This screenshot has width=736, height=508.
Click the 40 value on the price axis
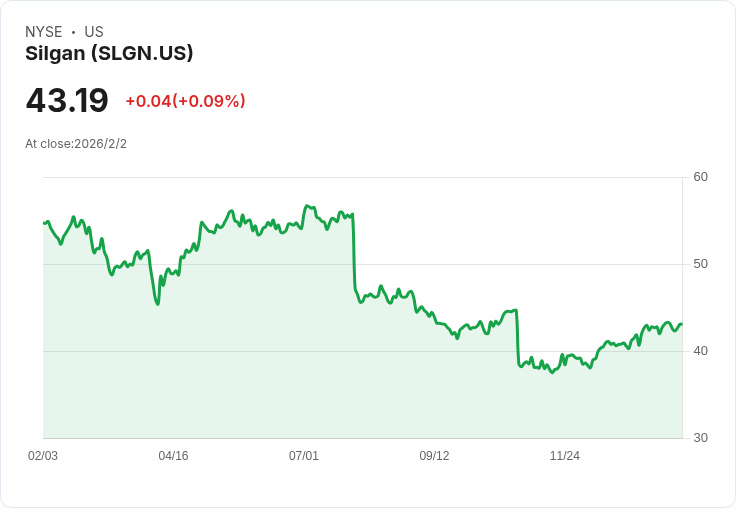tap(701, 351)
